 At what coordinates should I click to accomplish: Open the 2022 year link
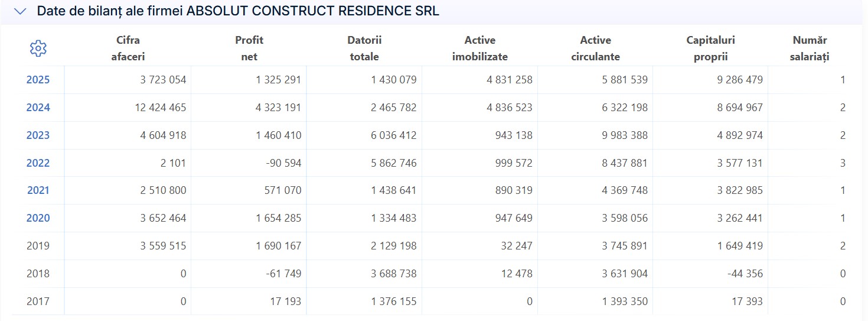tap(38, 163)
